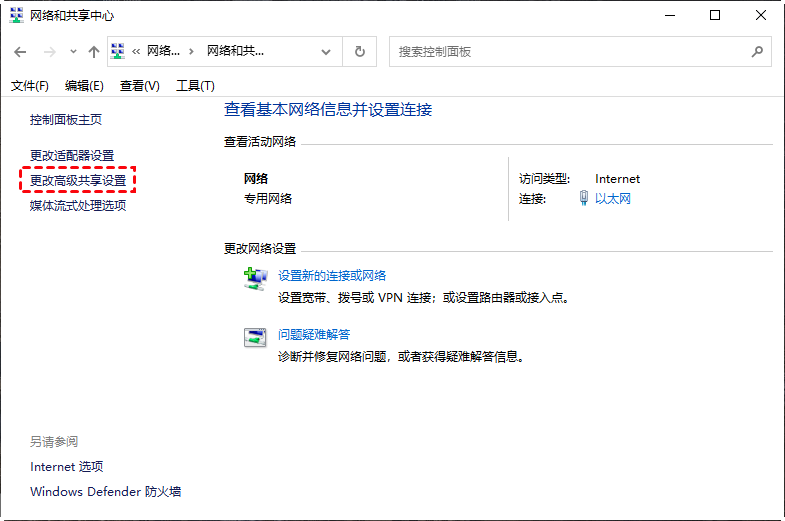Open Internet 选项

click(x=67, y=466)
